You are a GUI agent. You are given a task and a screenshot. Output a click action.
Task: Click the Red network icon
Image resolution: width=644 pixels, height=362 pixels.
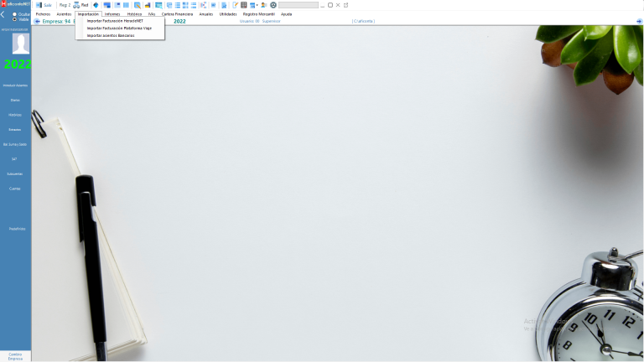pyautogui.click(x=76, y=5)
